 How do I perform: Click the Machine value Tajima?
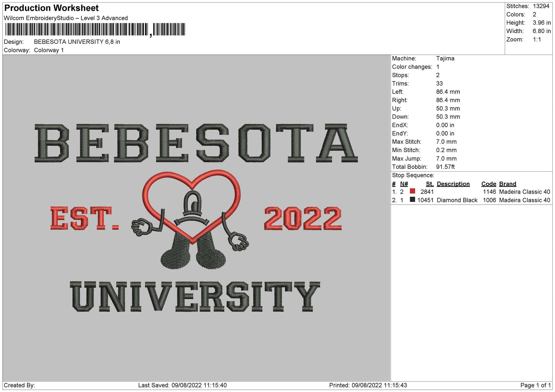[445, 58]
